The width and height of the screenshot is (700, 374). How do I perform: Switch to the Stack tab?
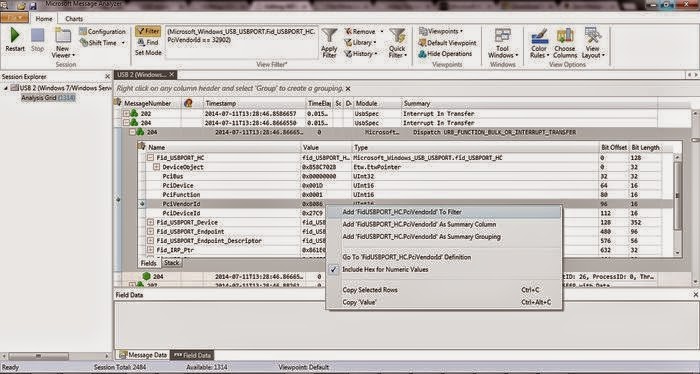tap(171, 263)
